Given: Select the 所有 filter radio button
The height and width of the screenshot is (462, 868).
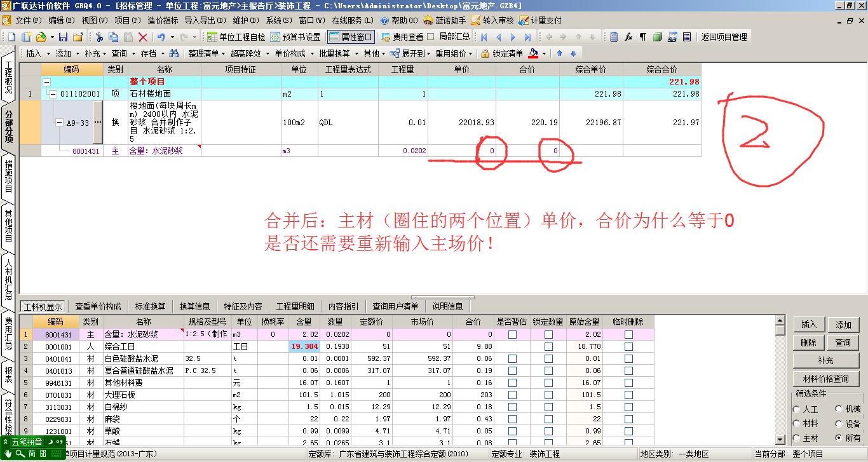Looking at the screenshot, I should click(x=839, y=438).
